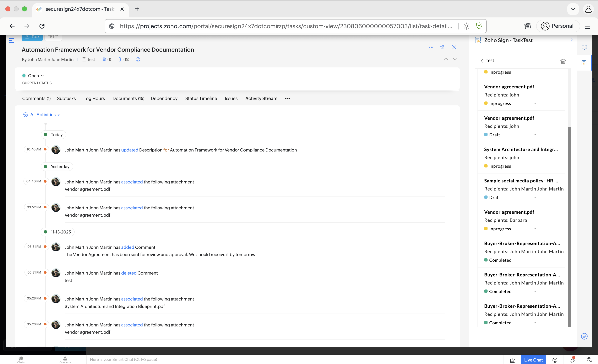Click the Zoho Sign sidebar extension icon

584,63
